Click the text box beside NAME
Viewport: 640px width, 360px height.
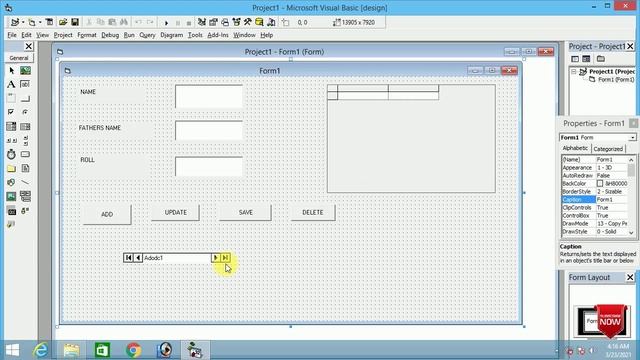tap(209, 96)
